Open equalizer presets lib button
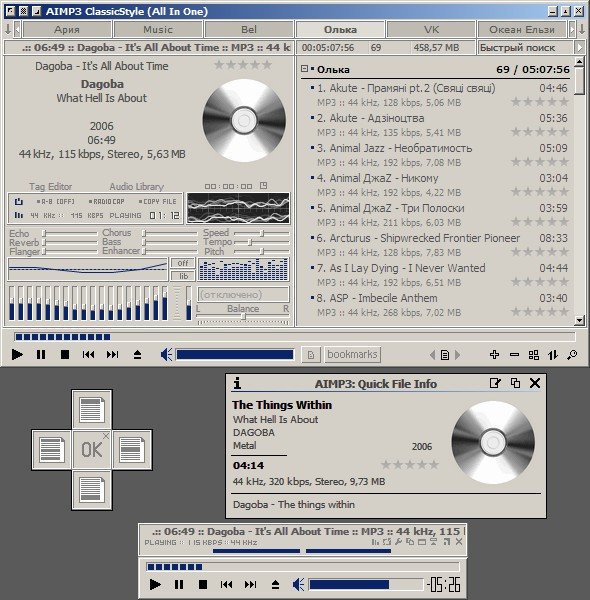 pos(183,276)
